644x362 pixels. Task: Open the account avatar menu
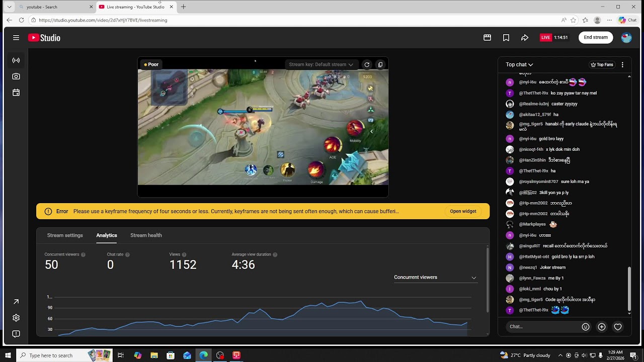[x=626, y=38]
